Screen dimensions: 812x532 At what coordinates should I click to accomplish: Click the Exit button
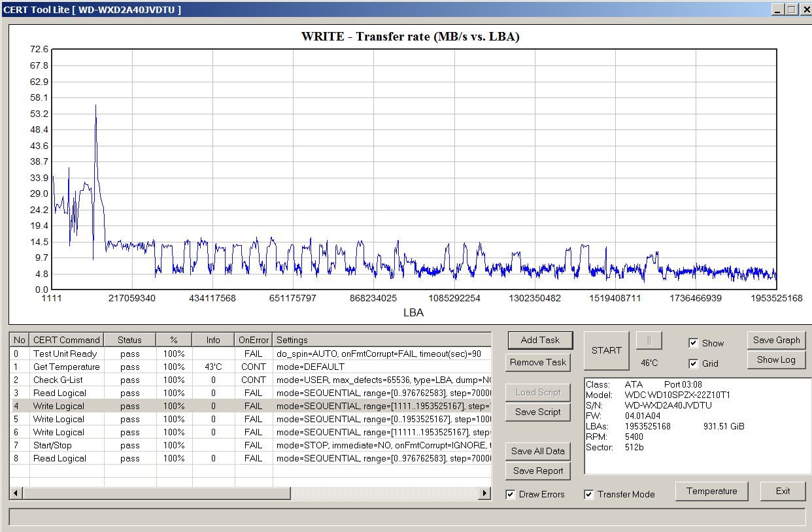pyautogui.click(x=783, y=491)
